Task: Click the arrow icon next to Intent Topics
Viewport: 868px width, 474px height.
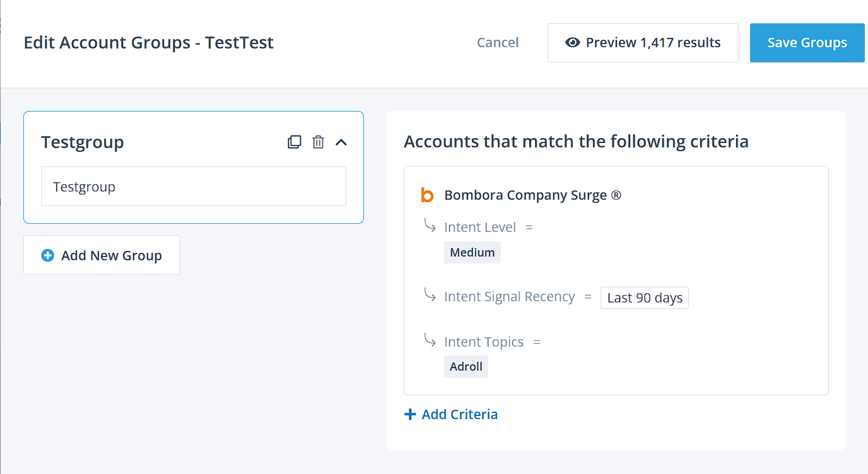Action: (430, 340)
